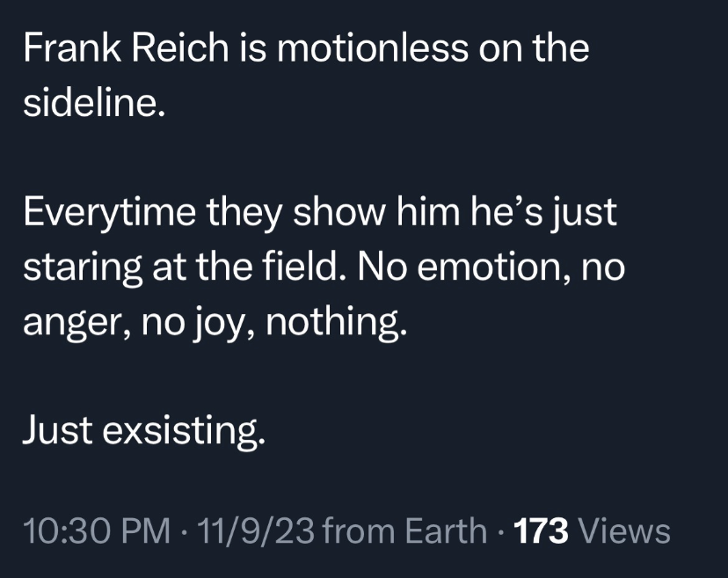Click the text 'Just exsisting.'
Image resolution: width=728 pixels, height=578 pixels.
click(x=144, y=430)
